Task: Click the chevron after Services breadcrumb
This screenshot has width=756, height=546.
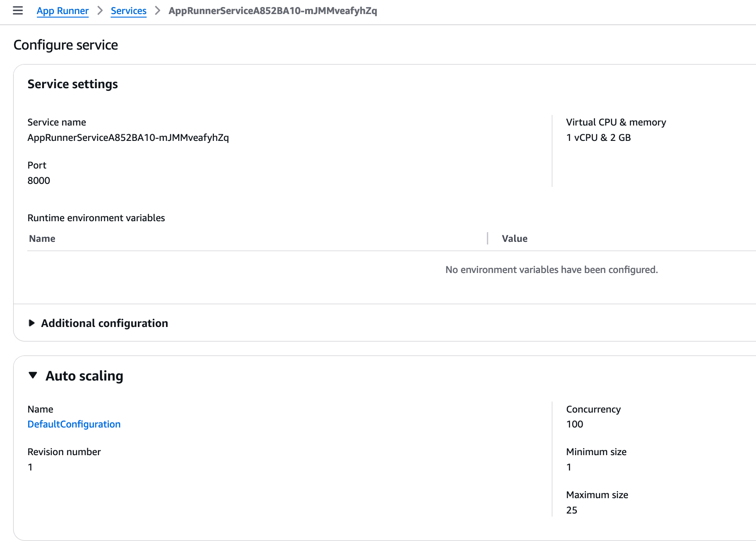Action: point(158,11)
